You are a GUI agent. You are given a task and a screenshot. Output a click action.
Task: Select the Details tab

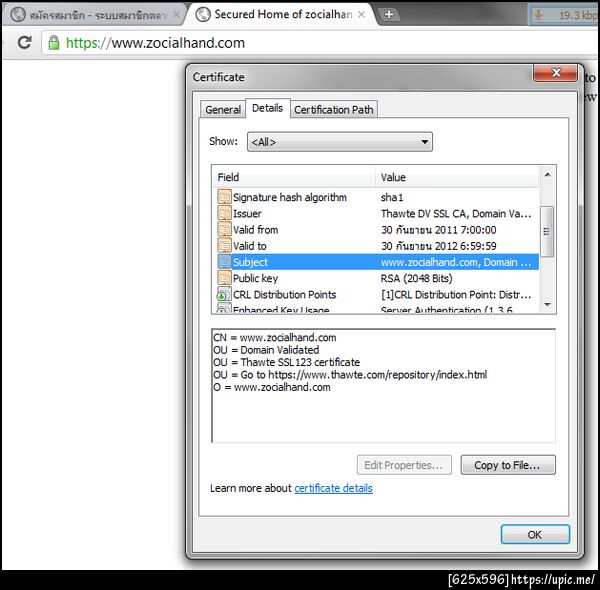pos(267,108)
